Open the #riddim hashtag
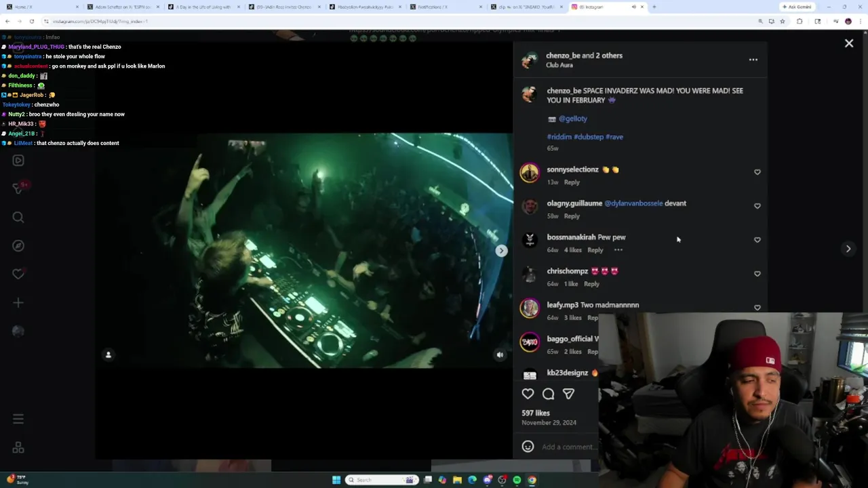 tap(559, 137)
